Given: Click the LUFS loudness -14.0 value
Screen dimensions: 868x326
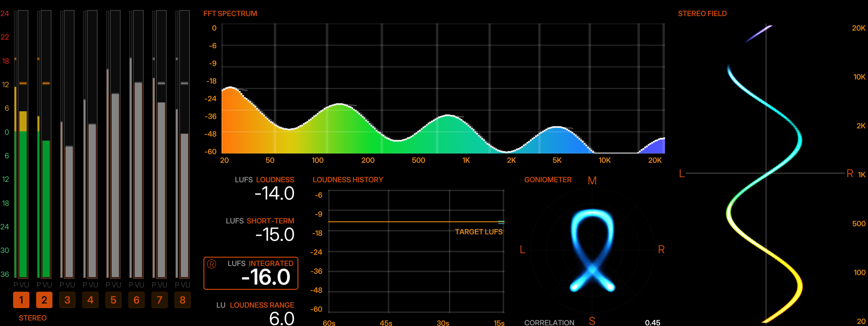Looking at the screenshot, I should coord(274,193).
